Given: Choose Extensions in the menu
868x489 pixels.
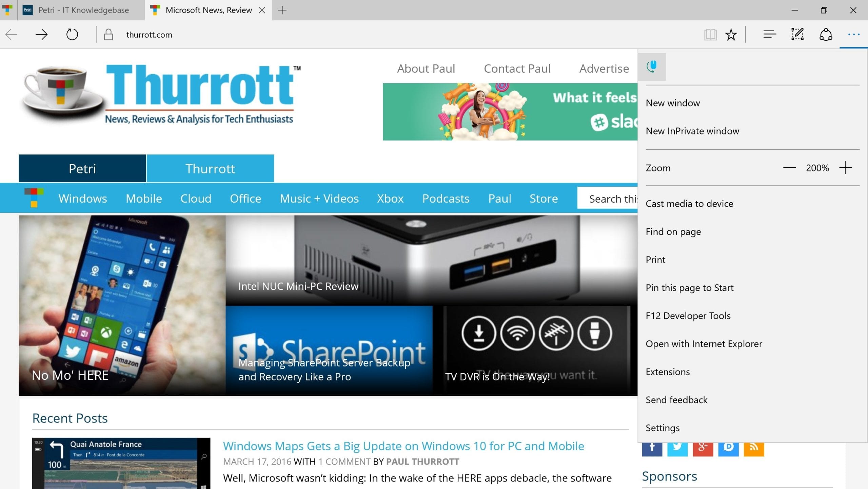Looking at the screenshot, I should (668, 372).
